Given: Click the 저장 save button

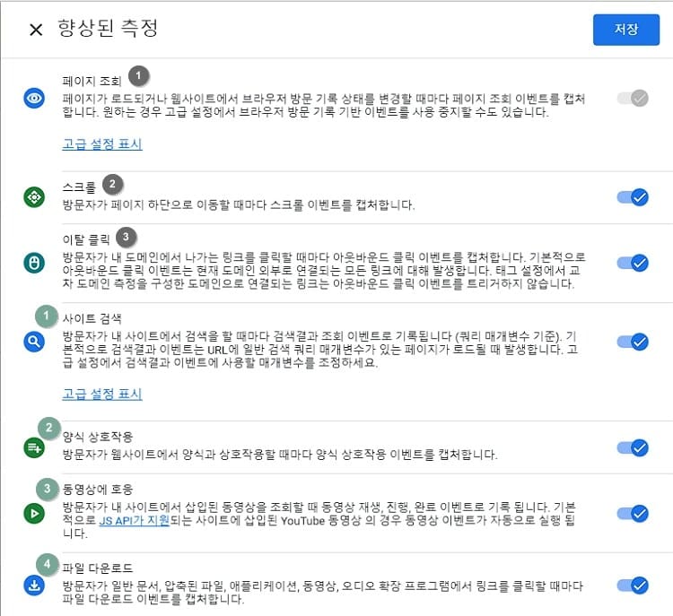Looking at the screenshot, I should pos(626,30).
